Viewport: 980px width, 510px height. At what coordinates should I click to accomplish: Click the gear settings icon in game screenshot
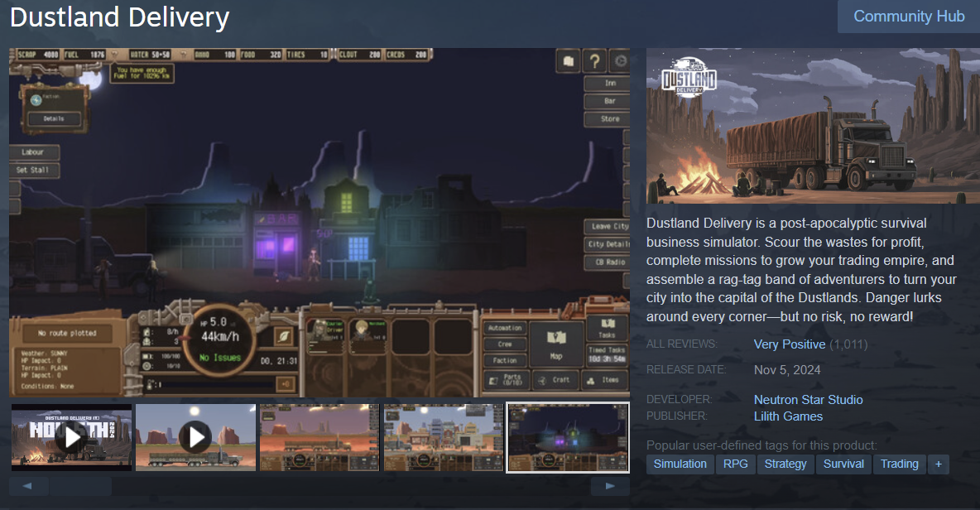(x=620, y=61)
